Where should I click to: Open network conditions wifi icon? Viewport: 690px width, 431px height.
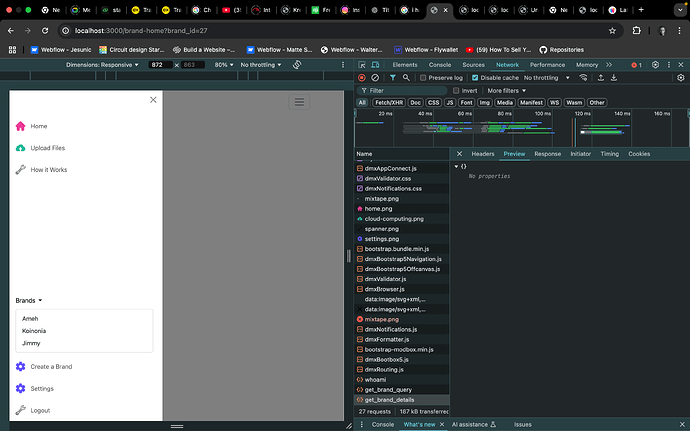584,77
